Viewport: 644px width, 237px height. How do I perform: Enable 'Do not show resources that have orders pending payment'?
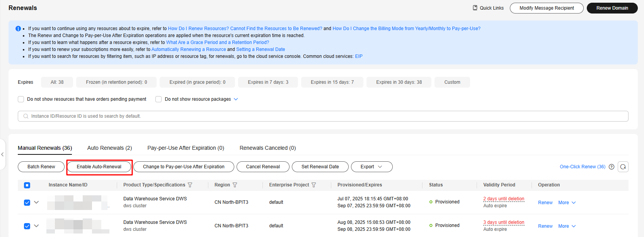[x=21, y=99]
